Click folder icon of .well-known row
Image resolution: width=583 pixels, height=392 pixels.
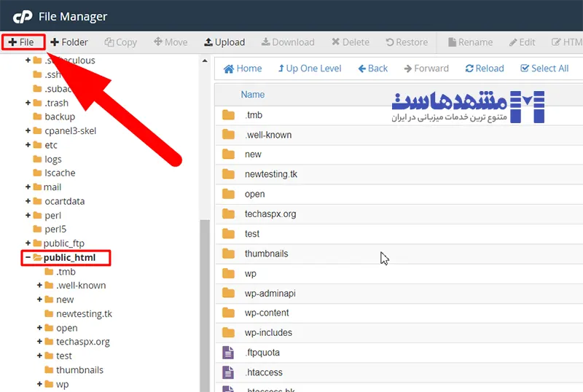click(228, 135)
